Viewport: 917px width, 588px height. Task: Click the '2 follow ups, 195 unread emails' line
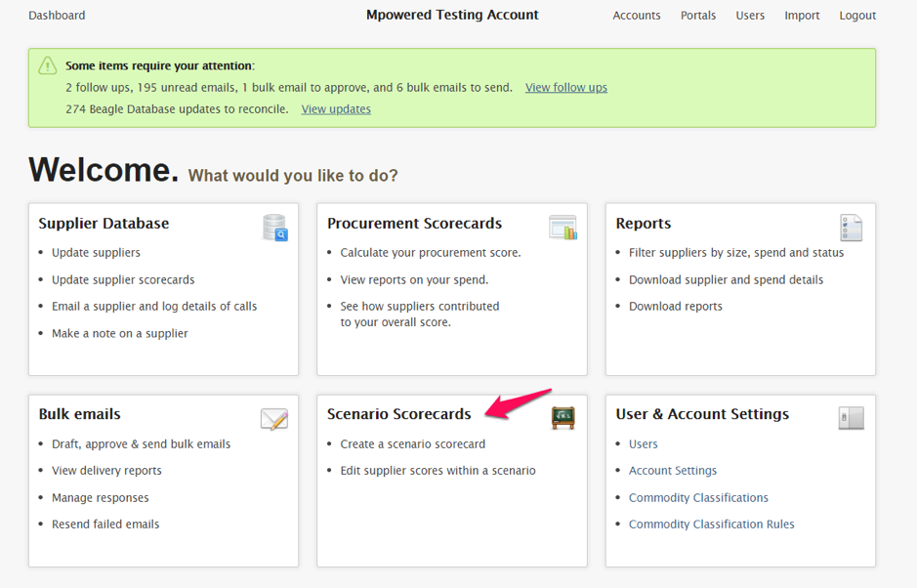(x=289, y=88)
